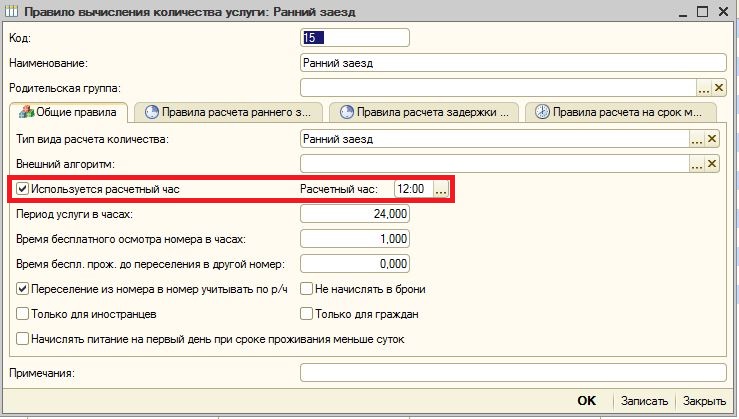The height and width of the screenshot is (419, 739).
Task: Click the OK button
Action: point(586,401)
